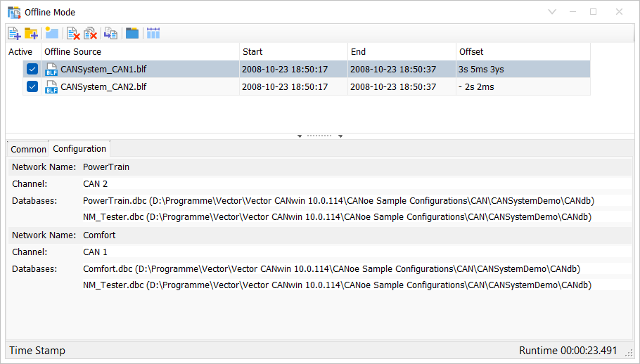Screen dimensions: 640x364
Task: Click the dotted splitter handle between panes
Action: coord(319,136)
